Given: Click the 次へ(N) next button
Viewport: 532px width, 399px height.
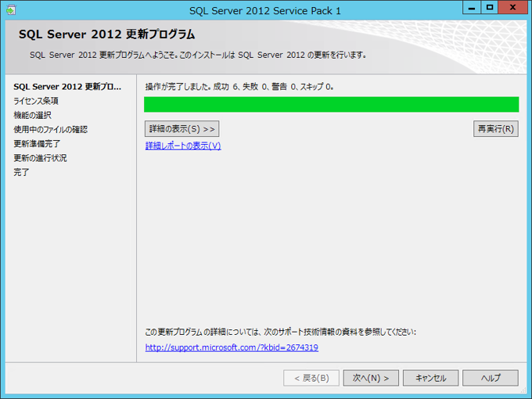Looking at the screenshot, I should 371,378.
